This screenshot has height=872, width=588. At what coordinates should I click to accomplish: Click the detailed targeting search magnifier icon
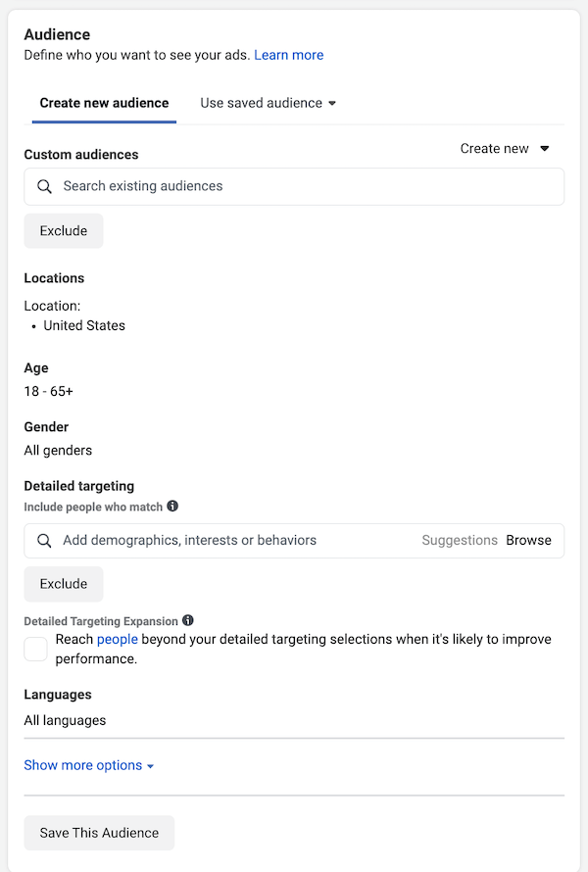(44, 540)
